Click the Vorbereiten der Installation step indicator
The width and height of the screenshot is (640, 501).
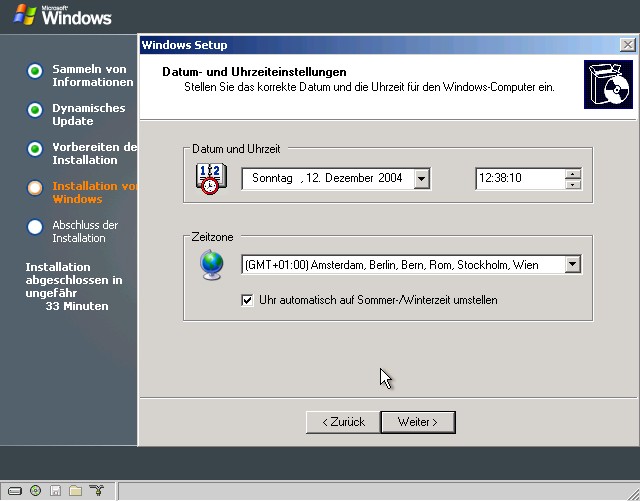pyautogui.click(x=35, y=149)
